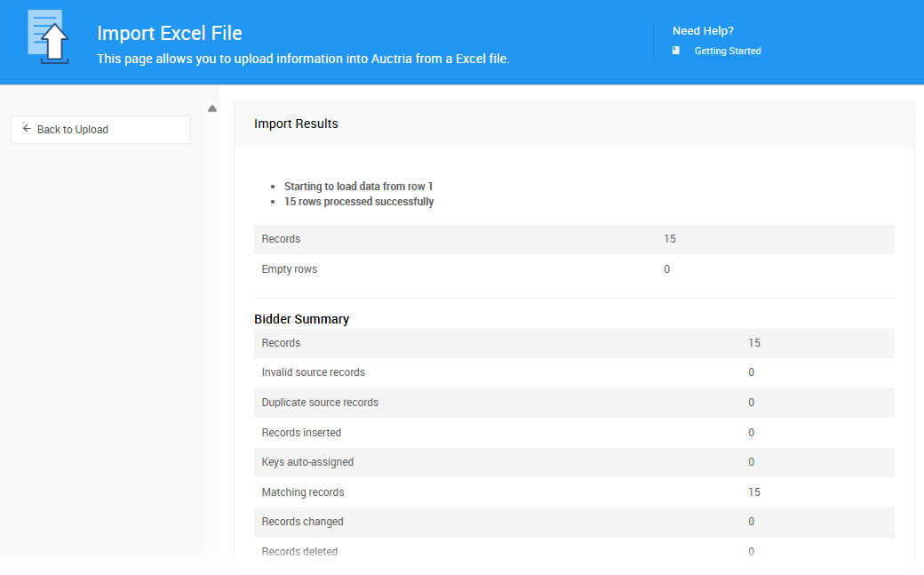Click the back arrow icon on Back to Upload
This screenshot has height=575, width=924.
click(28, 129)
